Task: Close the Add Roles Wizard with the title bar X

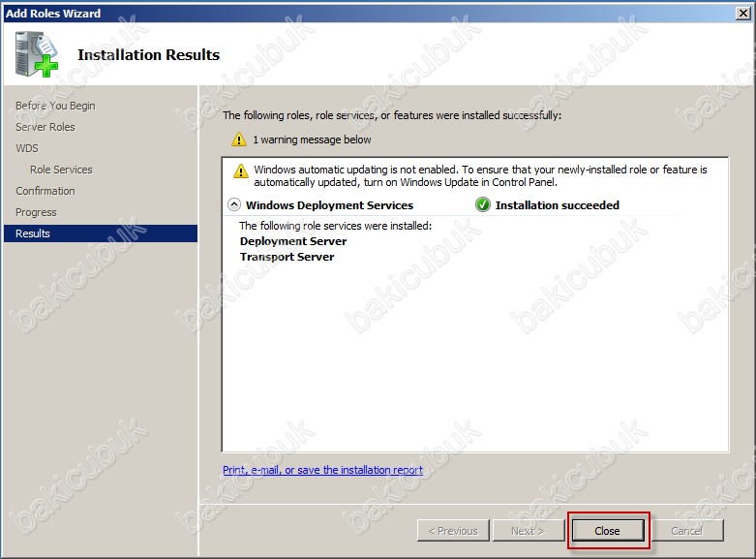Action: (743, 13)
